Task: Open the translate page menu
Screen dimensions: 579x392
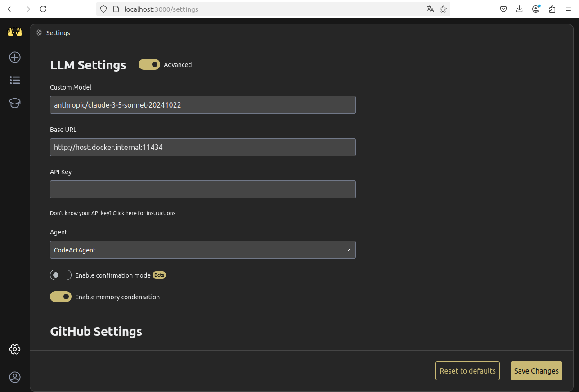Action: [430, 9]
